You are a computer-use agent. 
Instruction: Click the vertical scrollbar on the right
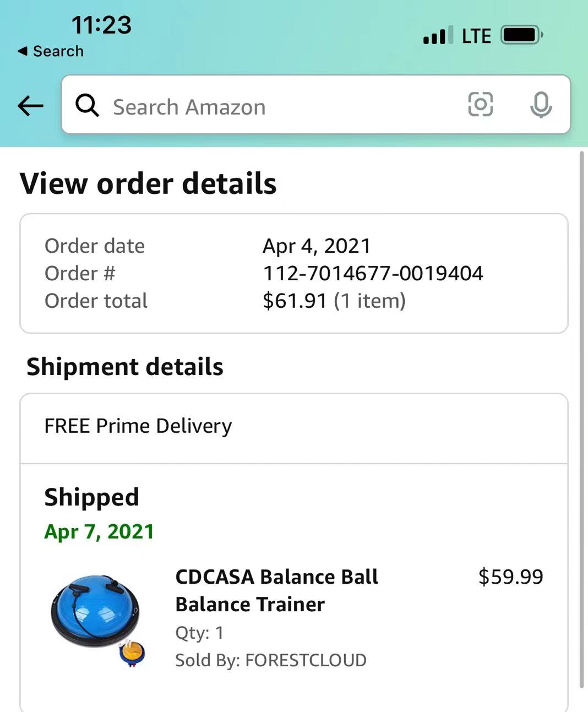coord(582,418)
